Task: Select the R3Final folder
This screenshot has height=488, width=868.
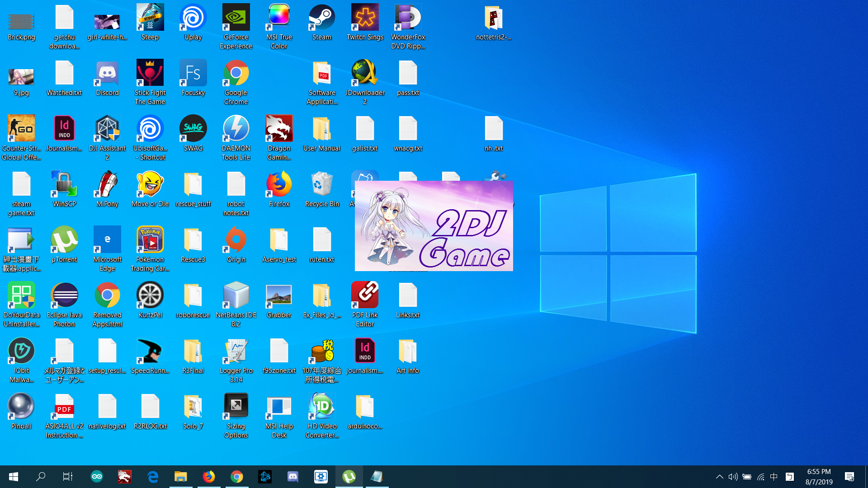Action: [193, 356]
